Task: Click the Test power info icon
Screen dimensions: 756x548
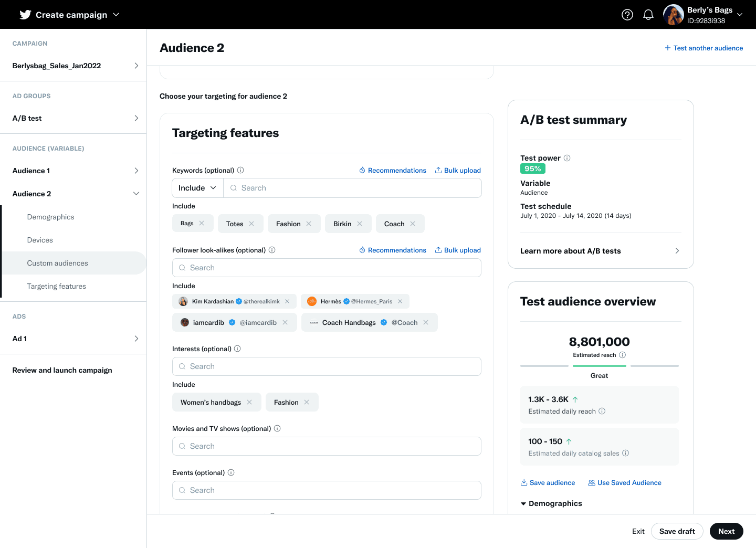Action: click(568, 157)
